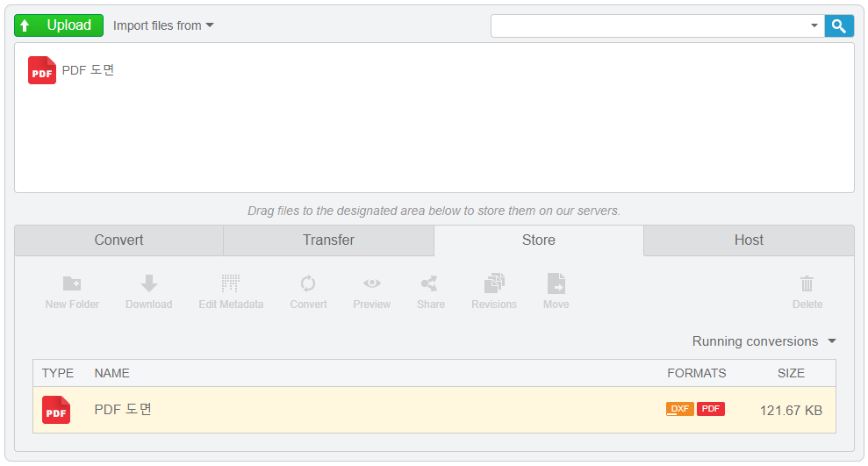Click the FORMATS column header

click(696, 374)
